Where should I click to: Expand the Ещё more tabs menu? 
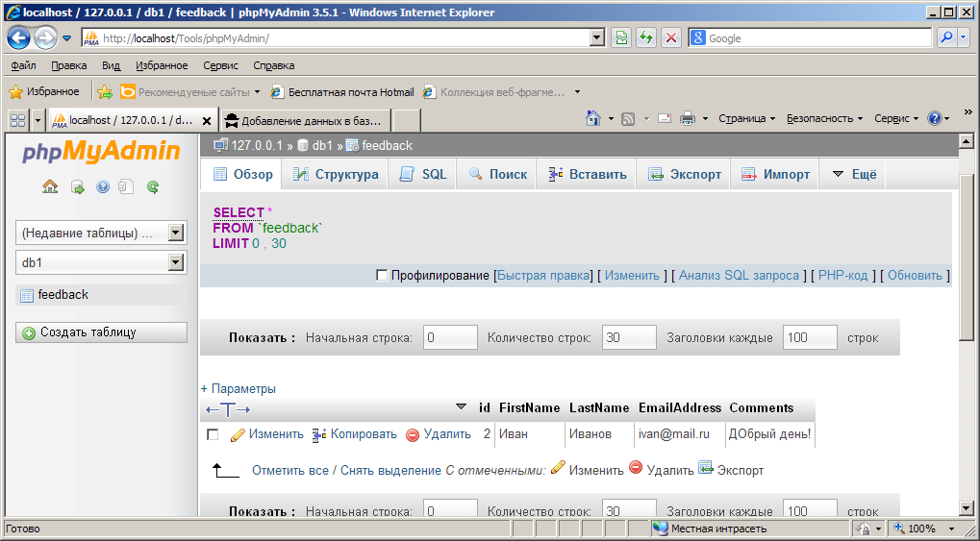coord(854,174)
